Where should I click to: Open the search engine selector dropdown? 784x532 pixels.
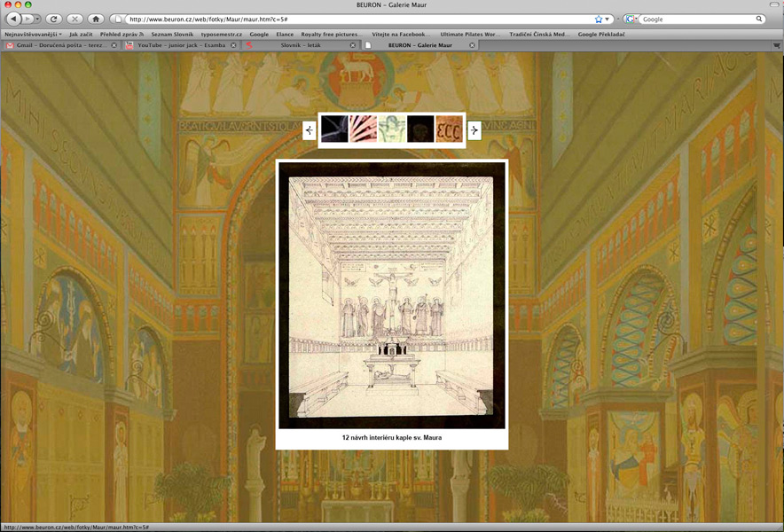(631, 19)
